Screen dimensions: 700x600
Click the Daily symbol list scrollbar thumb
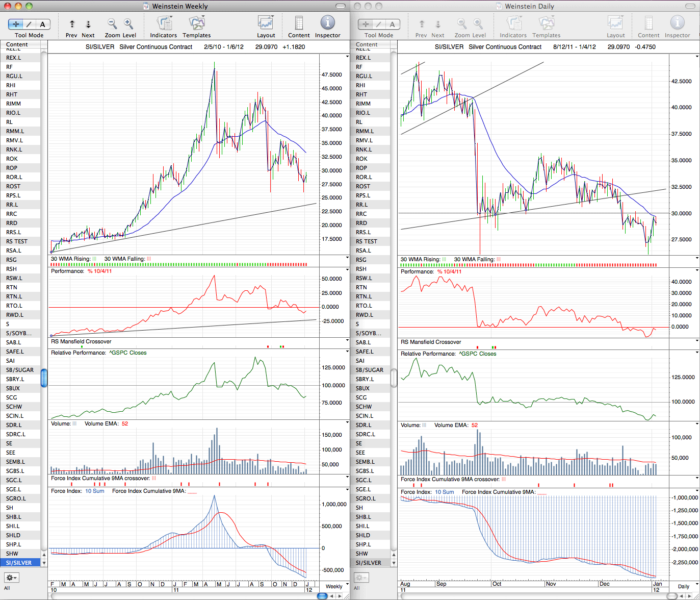pos(394,378)
